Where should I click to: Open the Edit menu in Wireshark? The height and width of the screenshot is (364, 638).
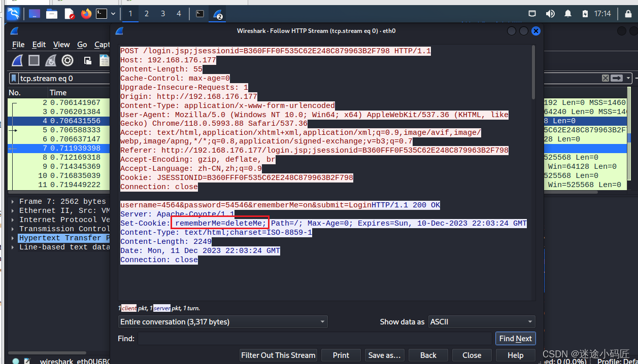(39, 45)
